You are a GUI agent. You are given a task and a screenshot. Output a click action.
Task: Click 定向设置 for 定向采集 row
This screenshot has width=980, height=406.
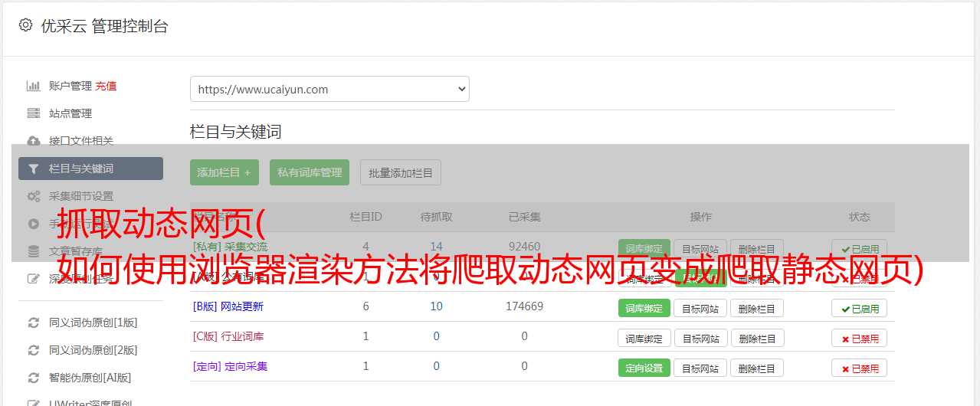[x=644, y=368]
